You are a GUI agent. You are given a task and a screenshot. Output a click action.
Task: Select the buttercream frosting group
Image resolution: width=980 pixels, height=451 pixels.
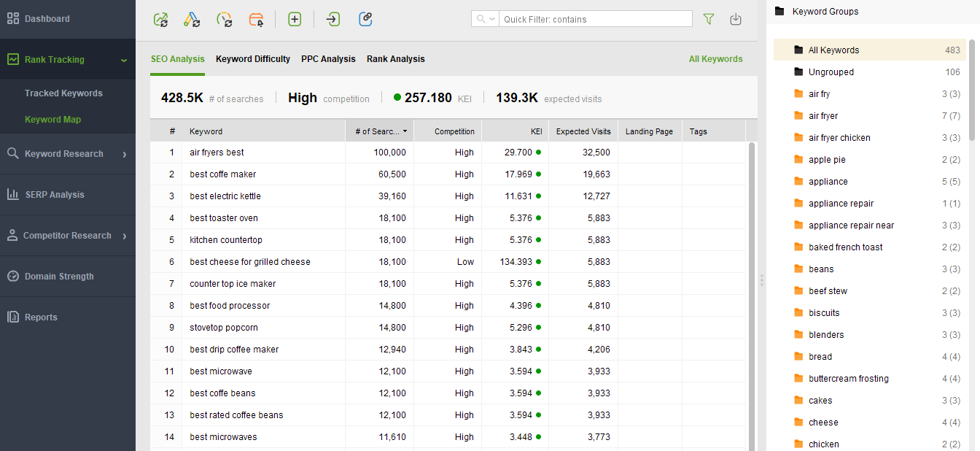click(x=870, y=379)
